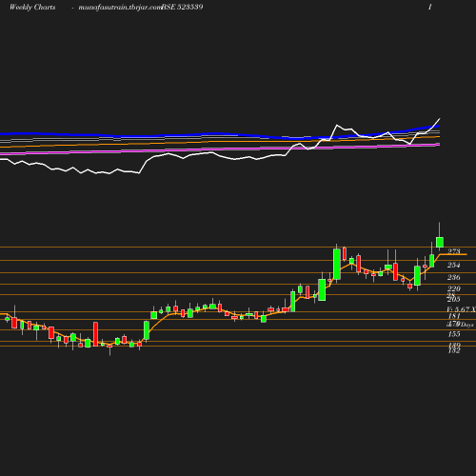
Task: Click the 'BSE 523539' symbol label
Action: [182, 7]
